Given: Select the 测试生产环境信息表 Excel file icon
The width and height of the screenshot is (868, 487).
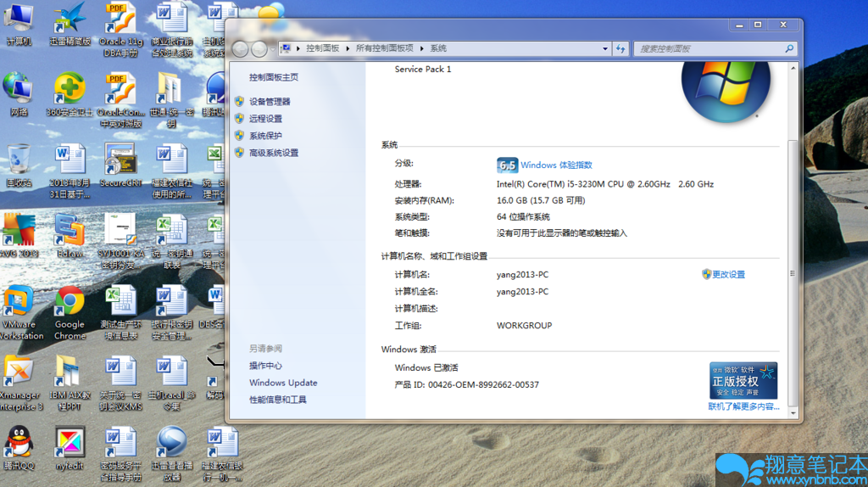Looking at the screenshot, I should pyautogui.click(x=120, y=312).
